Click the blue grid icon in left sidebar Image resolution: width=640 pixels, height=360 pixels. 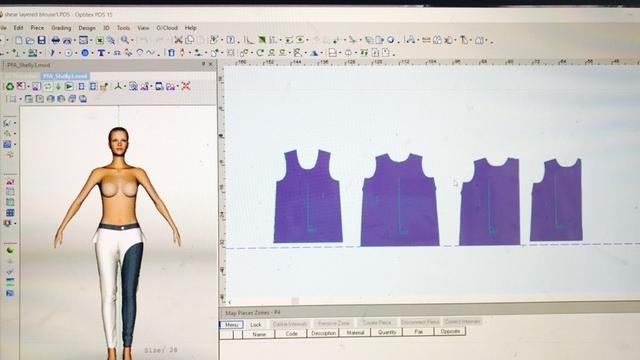[10, 213]
